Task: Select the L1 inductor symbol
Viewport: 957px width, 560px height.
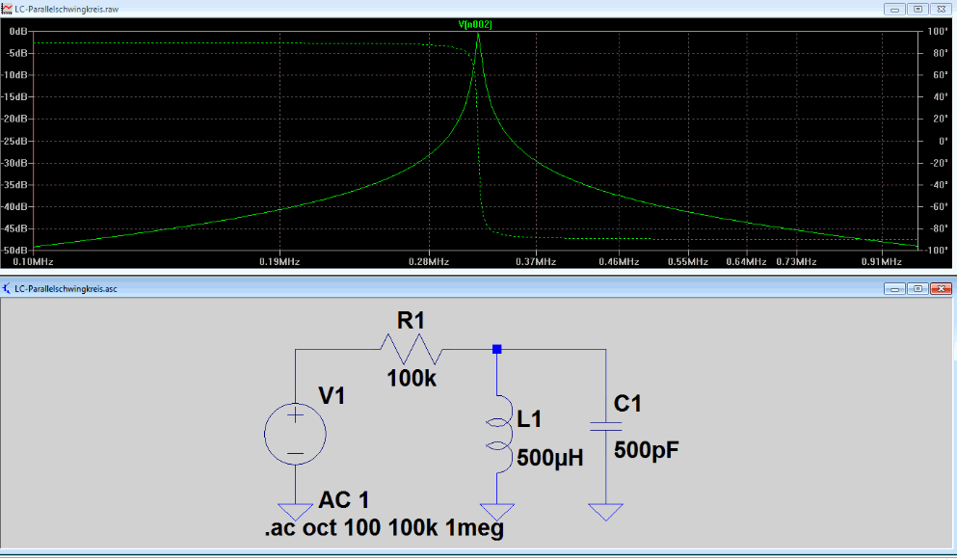Action: point(498,434)
